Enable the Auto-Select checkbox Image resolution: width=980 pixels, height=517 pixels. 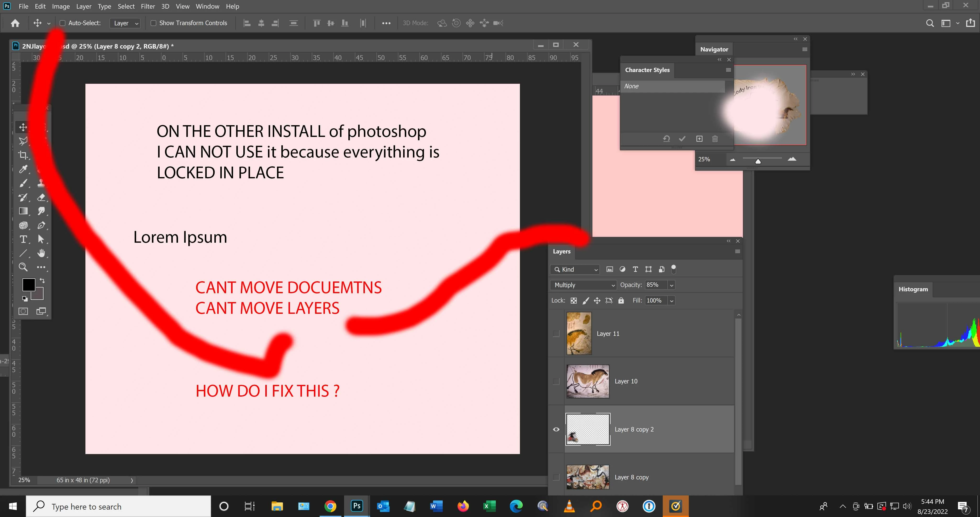pyautogui.click(x=63, y=23)
